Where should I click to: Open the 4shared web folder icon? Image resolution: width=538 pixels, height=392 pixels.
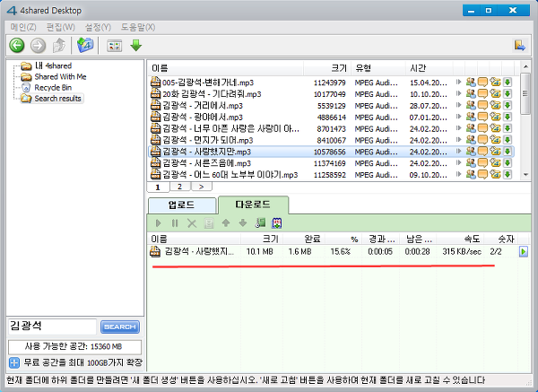(x=85, y=45)
